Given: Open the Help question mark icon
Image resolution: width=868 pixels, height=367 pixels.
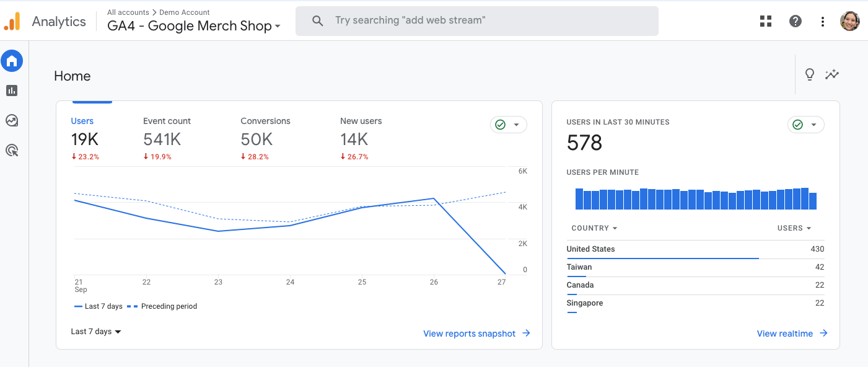Looking at the screenshot, I should point(796,22).
